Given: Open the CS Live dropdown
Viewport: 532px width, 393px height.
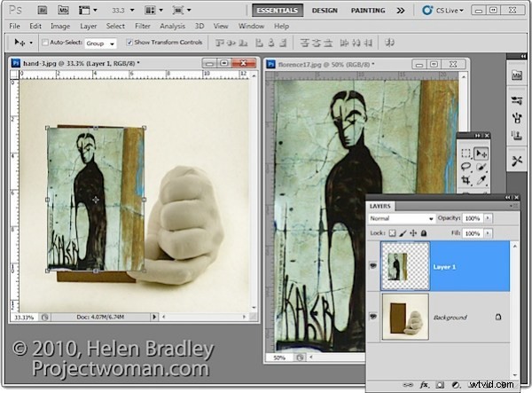Looking at the screenshot, I should tap(442, 10).
